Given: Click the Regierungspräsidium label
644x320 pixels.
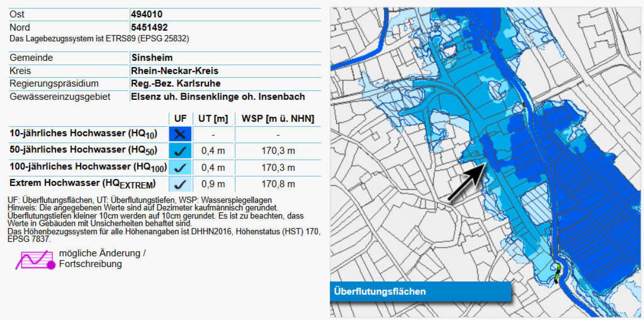Looking at the screenshot, I should (x=54, y=84).
